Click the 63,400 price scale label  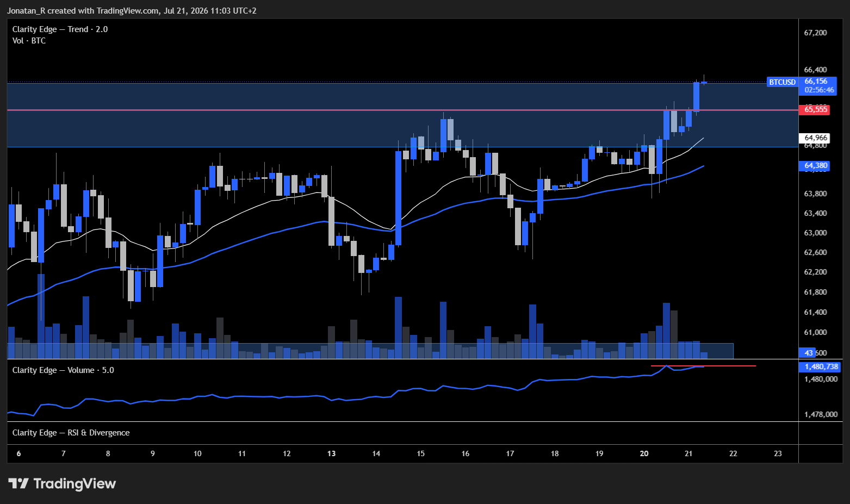[x=815, y=213]
